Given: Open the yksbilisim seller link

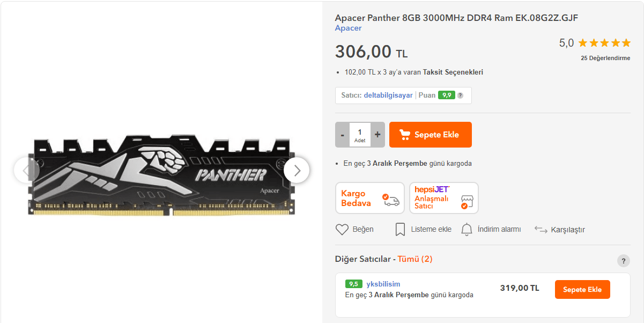Looking at the screenshot, I should click(383, 284).
